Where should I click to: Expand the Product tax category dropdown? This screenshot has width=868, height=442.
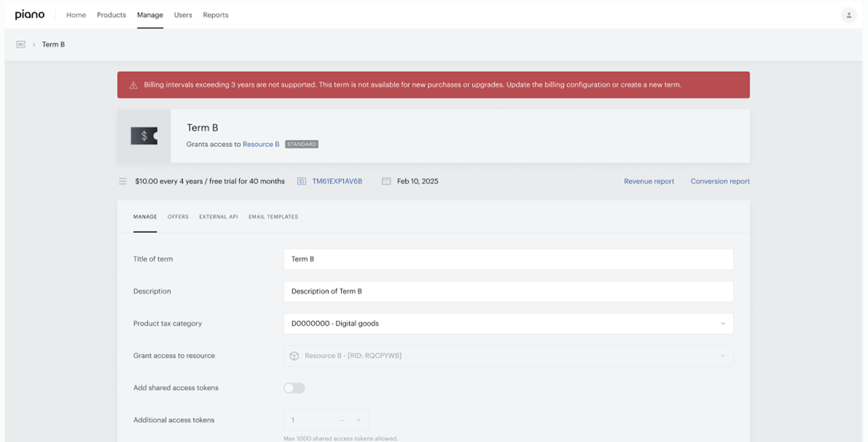pyautogui.click(x=508, y=324)
